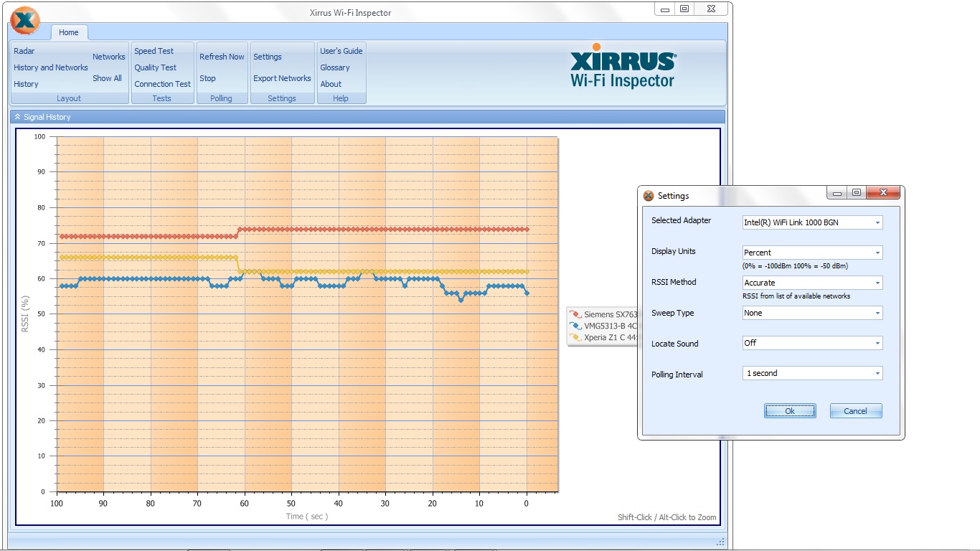Run the Speed Test
This screenshot has width=980, height=551.
pyautogui.click(x=154, y=51)
